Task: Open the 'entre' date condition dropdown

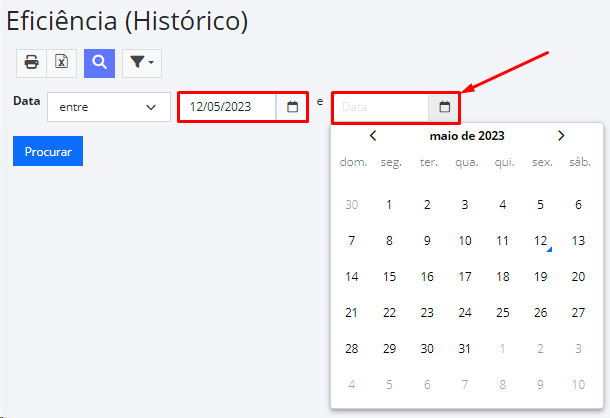Action: pyautogui.click(x=109, y=107)
